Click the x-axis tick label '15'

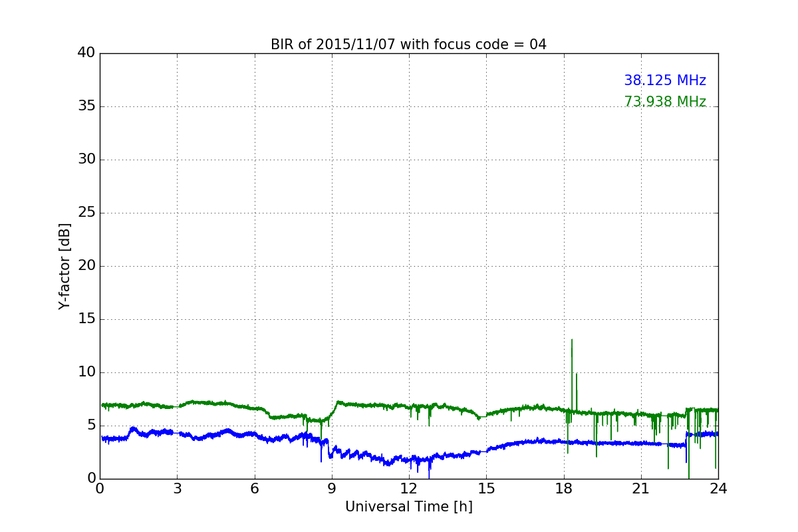click(486, 488)
